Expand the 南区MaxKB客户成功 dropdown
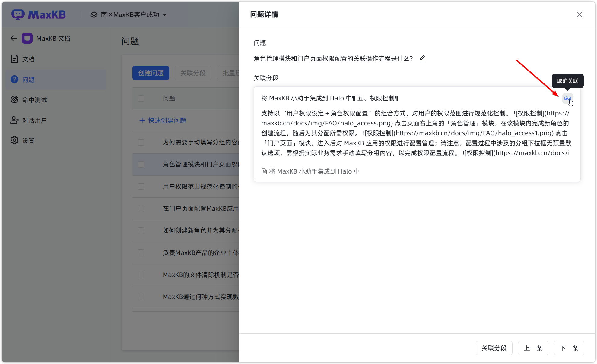The width and height of the screenshot is (597, 364). [x=165, y=14]
